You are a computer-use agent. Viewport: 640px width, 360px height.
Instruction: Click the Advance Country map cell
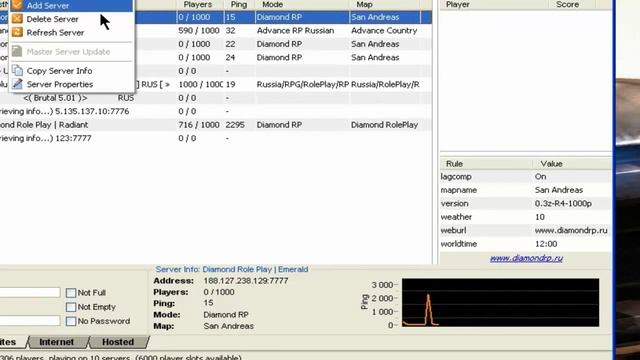(x=384, y=31)
